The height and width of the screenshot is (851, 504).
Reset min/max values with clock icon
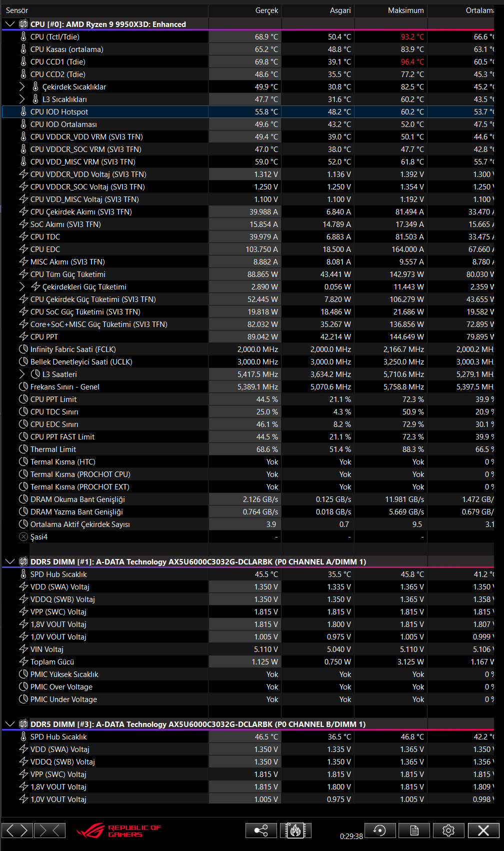pos(379,830)
